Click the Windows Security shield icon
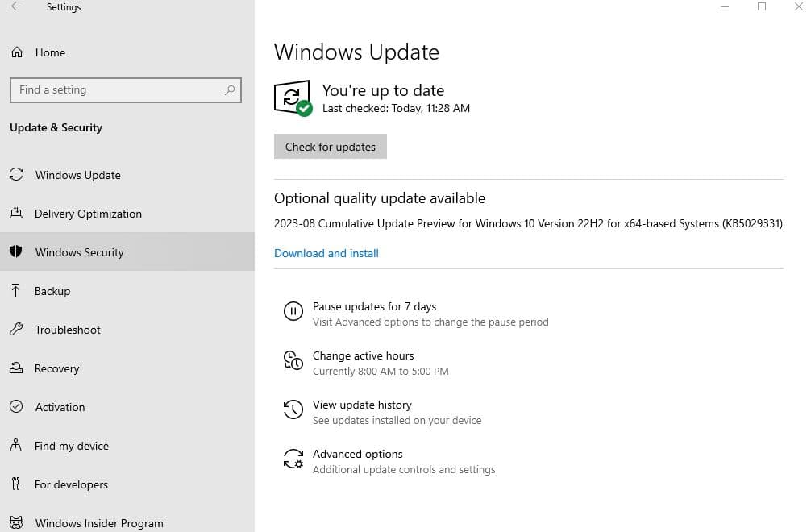The height and width of the screenshot is (532, 811). [16, 251]
